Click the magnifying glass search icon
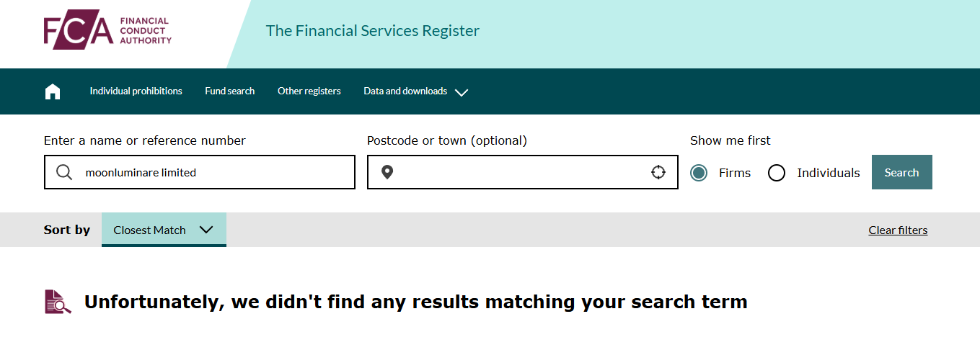The height and width of the screenshot is (337, 980). pyautogui.click(x=64, y=172)
